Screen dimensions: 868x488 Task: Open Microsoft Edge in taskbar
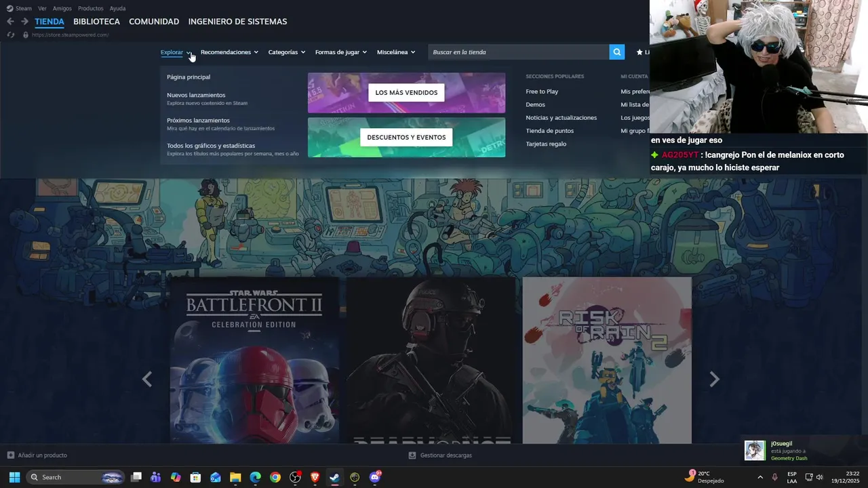click(255, 477)
